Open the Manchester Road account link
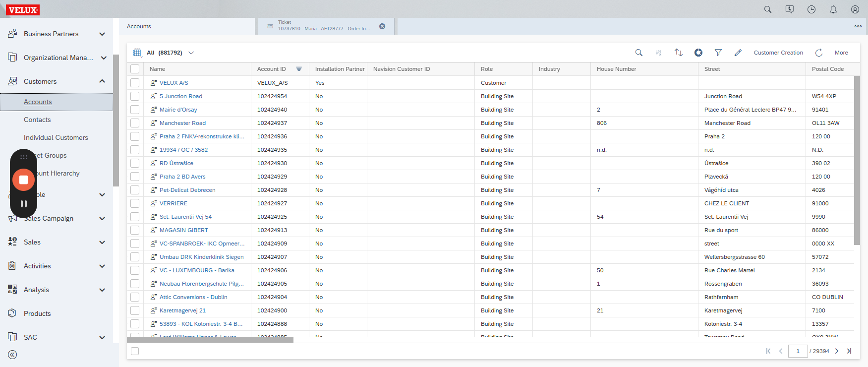 tap(182, 123)
